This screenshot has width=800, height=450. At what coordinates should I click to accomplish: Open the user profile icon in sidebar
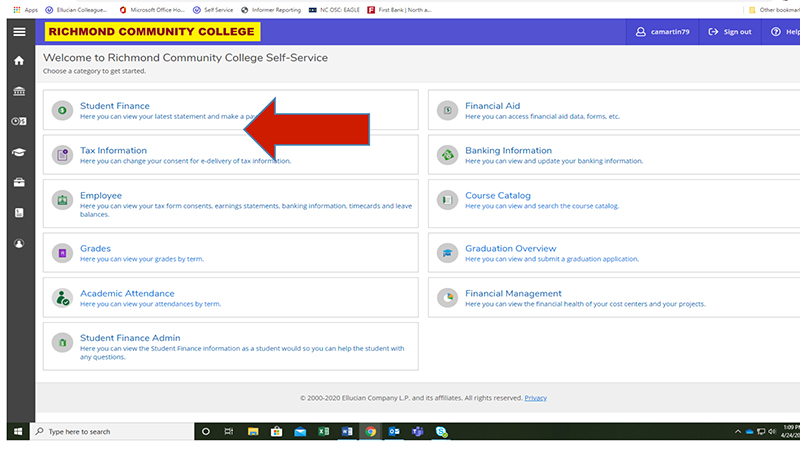(x=19, y=244)
